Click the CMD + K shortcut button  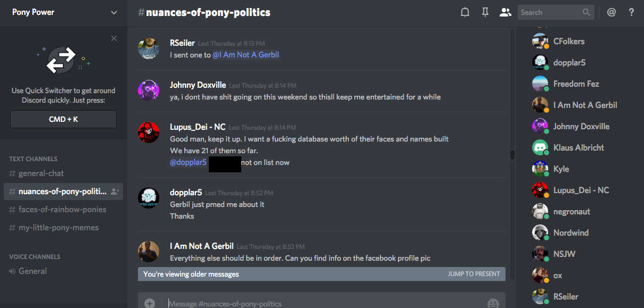tap(63, 119)
